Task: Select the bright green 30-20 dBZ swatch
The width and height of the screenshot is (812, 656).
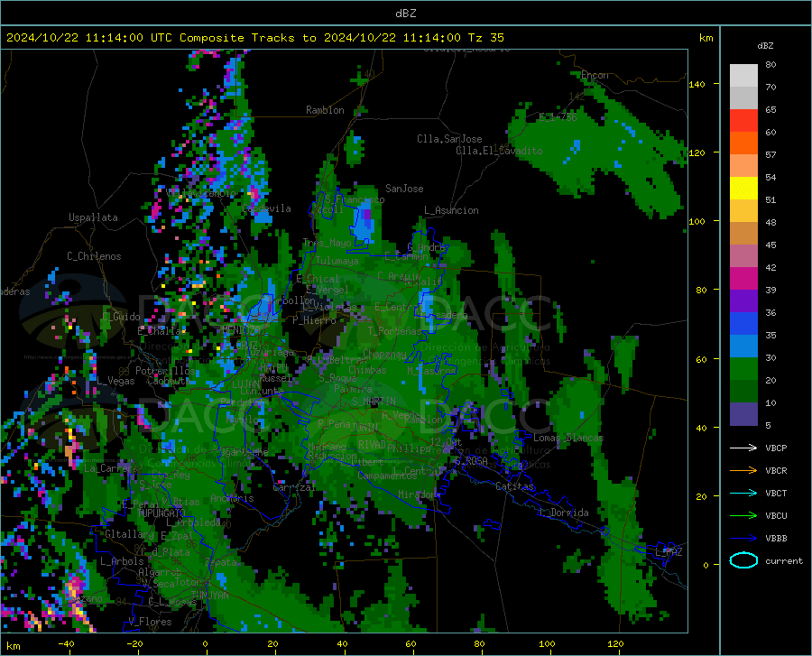Action: (x=743, y=369)
